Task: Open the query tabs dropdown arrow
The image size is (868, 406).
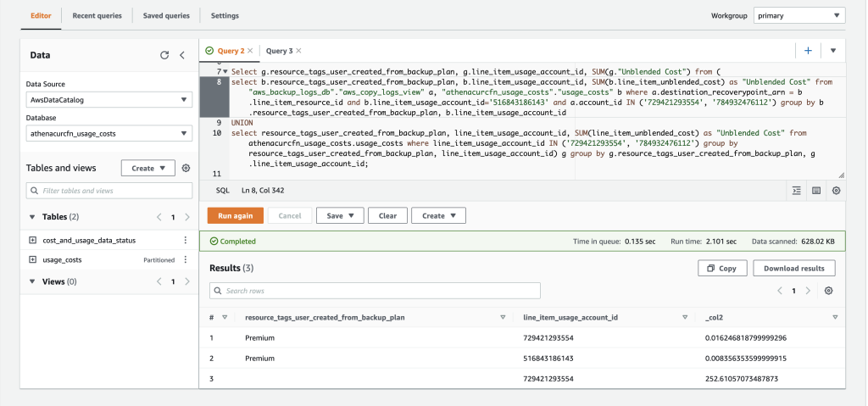Action: pos(833,50)
